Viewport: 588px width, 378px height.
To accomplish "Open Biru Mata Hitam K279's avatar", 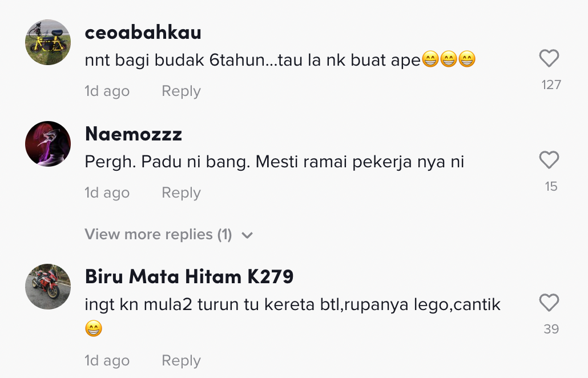I will tap(48, 287).
